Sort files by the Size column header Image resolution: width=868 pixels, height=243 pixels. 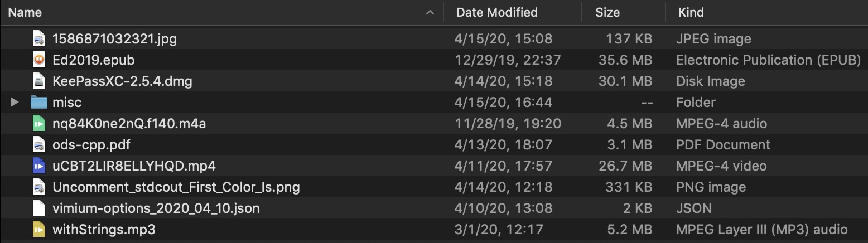pyautogui.click(x=607, y=12)
